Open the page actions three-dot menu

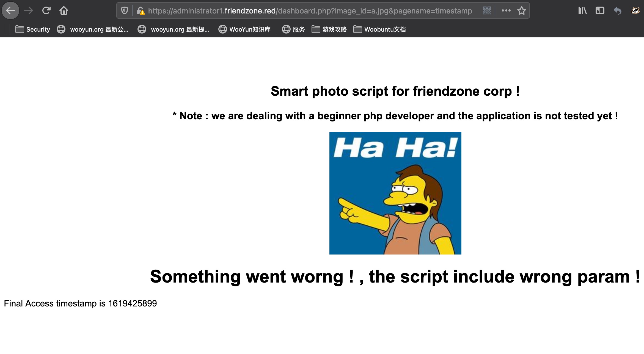coord(506,11)
